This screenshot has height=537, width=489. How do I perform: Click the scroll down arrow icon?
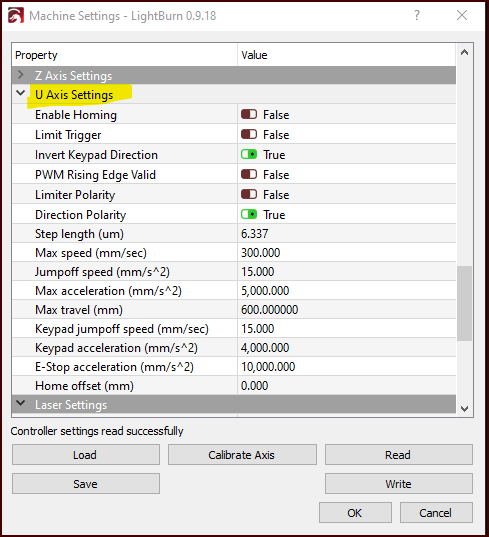point(464,409)
